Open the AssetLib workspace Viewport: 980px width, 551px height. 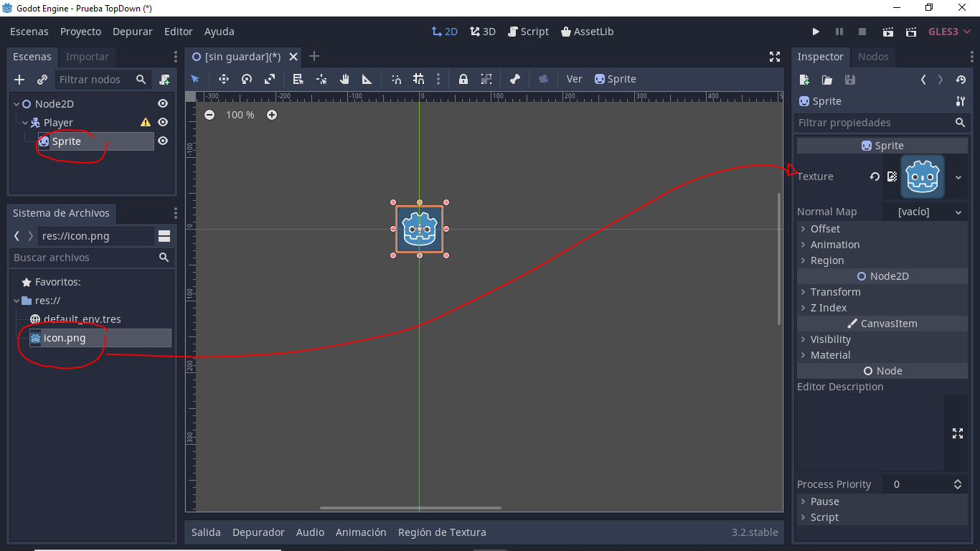click(588, 32)
